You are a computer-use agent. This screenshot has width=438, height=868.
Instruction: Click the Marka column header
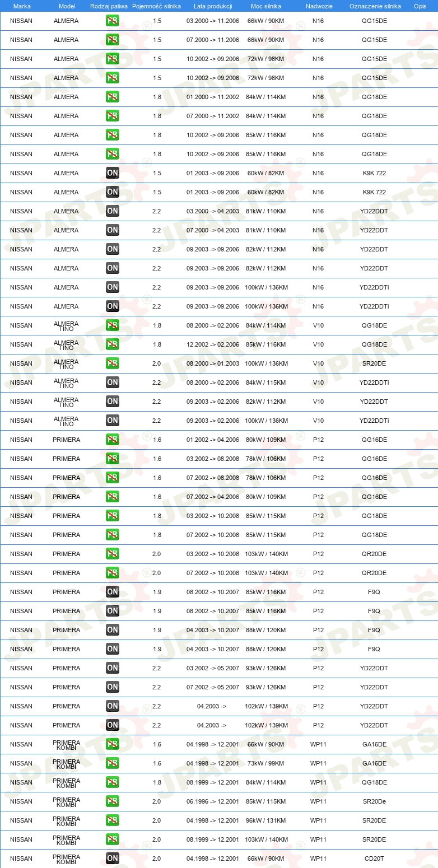tap(22, 6)
